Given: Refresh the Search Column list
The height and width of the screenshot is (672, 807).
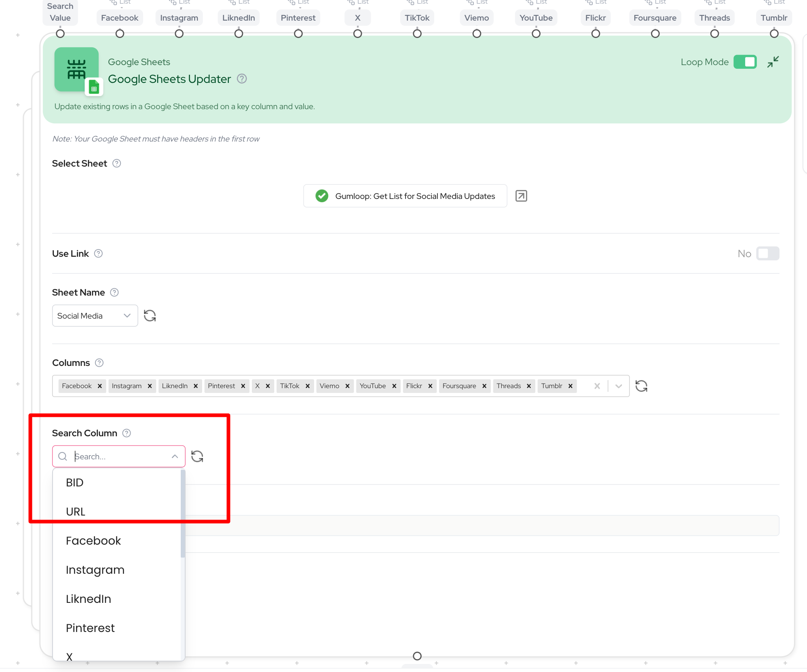Looking at the screenshot, I should click(197, 456).
